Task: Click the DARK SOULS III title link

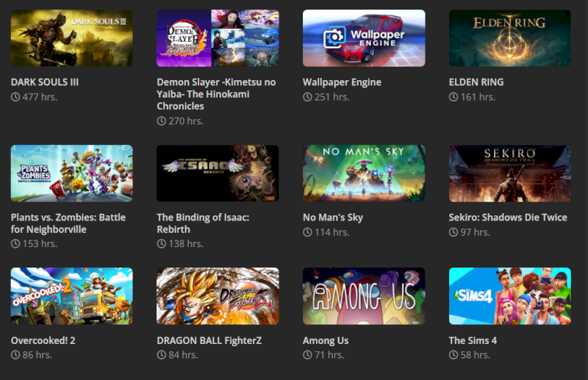Action: click(45, 82)
